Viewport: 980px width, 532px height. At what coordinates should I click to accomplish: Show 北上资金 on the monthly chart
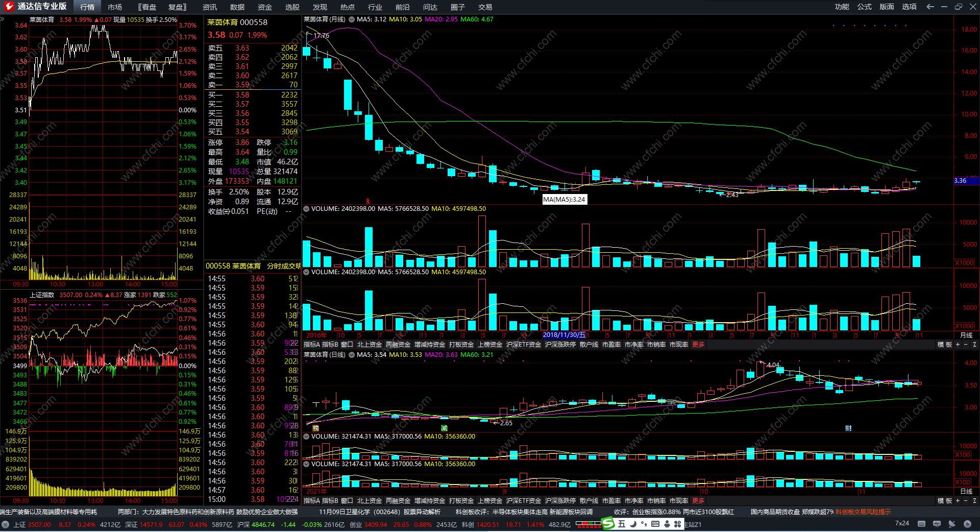click(x=370, y=345)
